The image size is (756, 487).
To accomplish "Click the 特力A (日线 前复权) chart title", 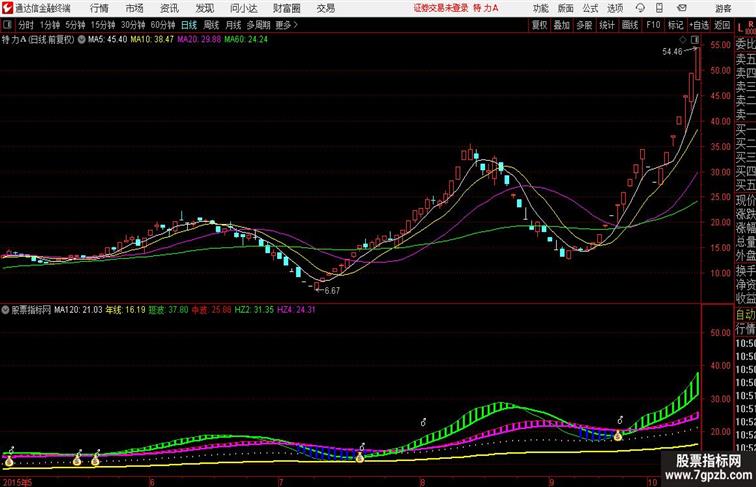I will [38, 40].
